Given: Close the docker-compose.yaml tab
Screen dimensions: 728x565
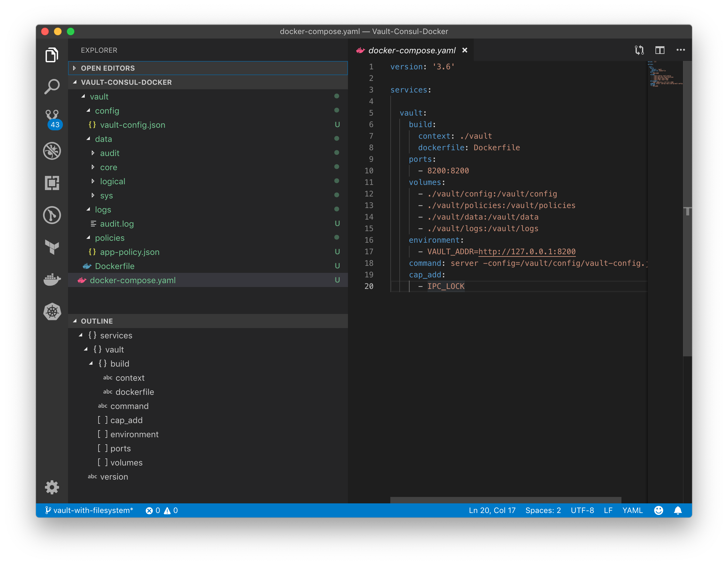Looking at the screenshot, I should pos(465,50).
